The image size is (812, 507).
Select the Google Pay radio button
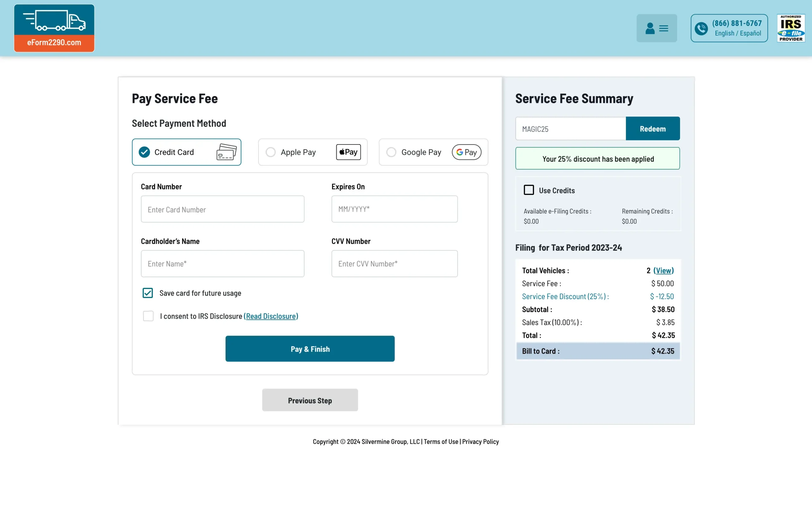pyautogui.click(x=391, y=152)
